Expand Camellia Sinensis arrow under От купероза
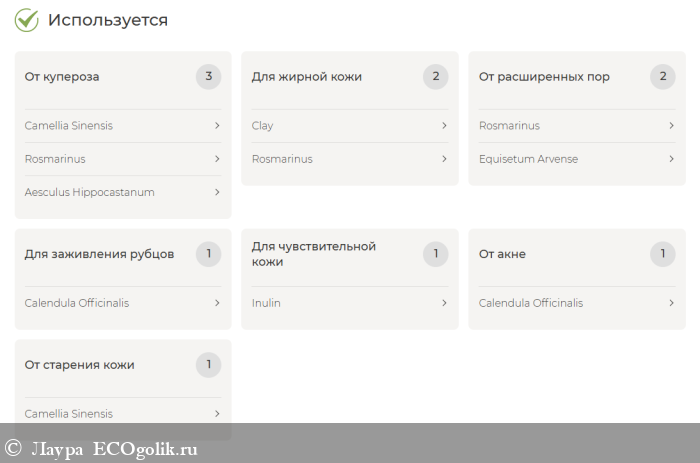 (216, 126)
